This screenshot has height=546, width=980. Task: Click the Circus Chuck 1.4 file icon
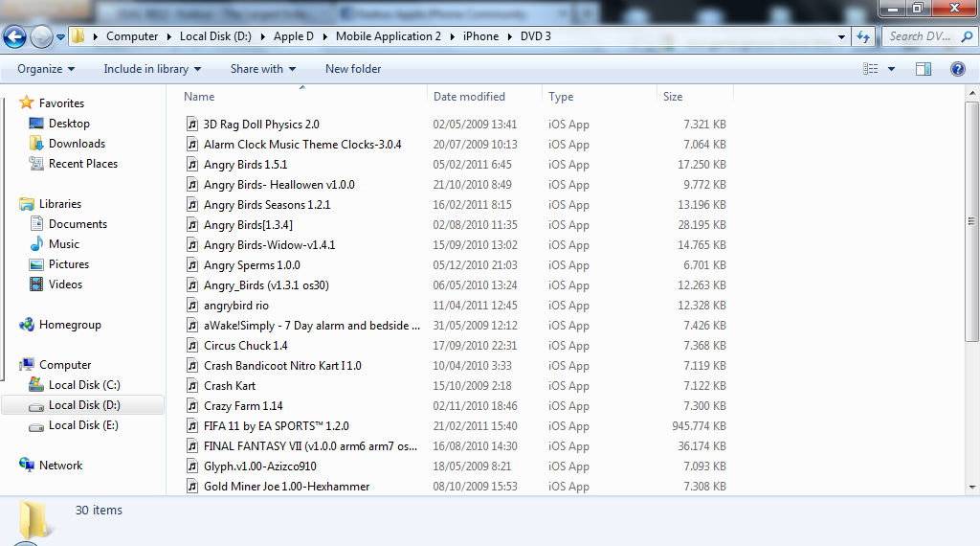(x=192, y=345)
